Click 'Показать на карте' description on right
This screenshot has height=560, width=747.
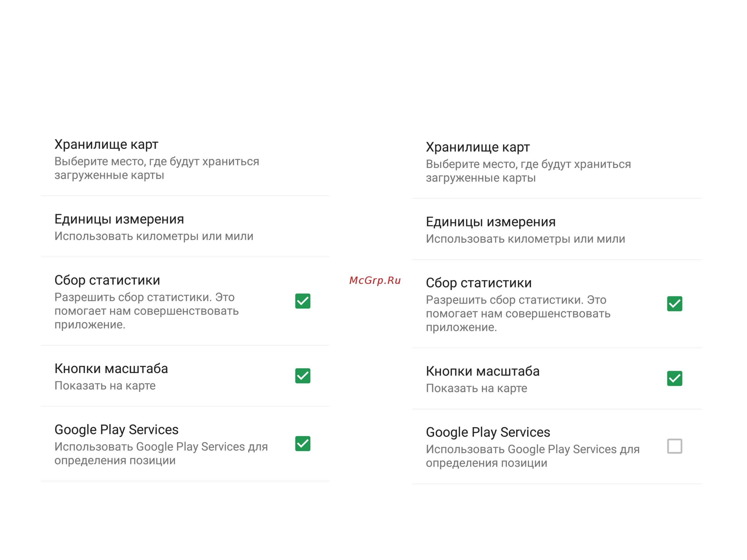tap(476, 388)
